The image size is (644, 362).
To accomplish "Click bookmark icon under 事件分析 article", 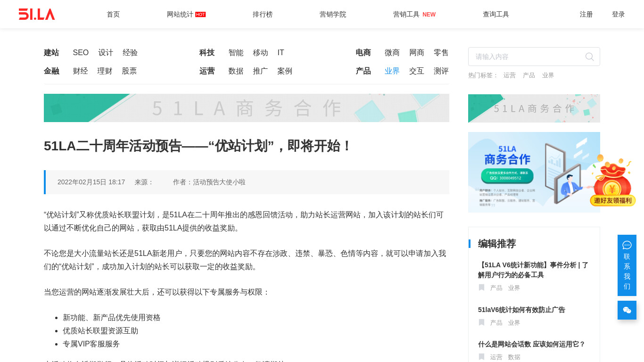I will click(x=481, y=288).
